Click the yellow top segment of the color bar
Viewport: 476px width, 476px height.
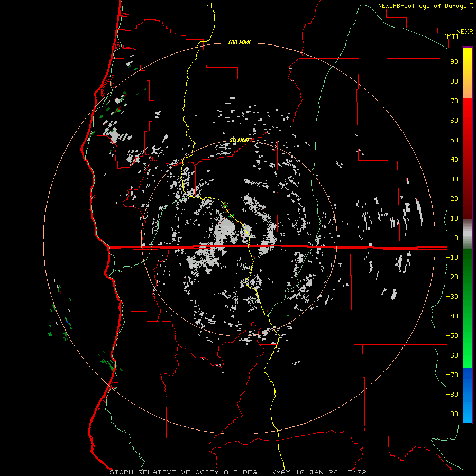[467, 73]
